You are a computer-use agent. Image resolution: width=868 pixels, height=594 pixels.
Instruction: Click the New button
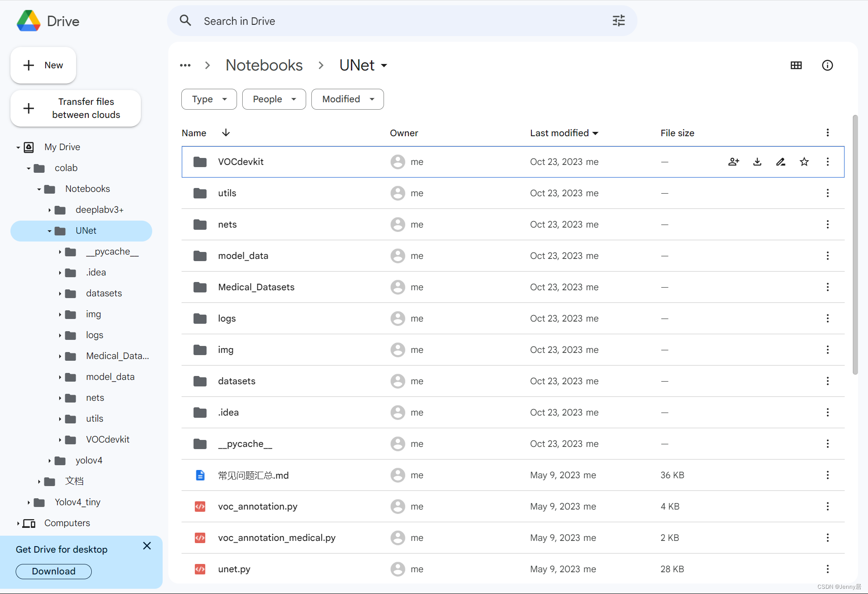[x=43, y=65]
